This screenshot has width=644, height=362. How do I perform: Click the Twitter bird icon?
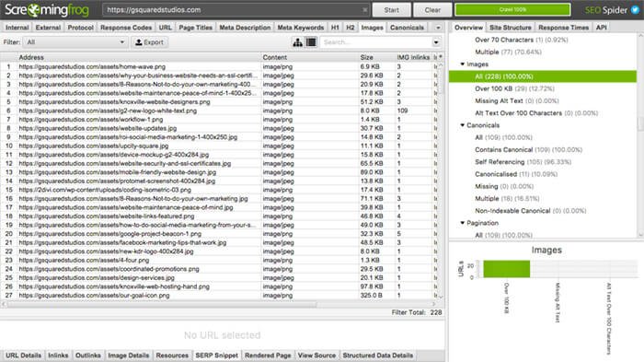click(636, 10)
